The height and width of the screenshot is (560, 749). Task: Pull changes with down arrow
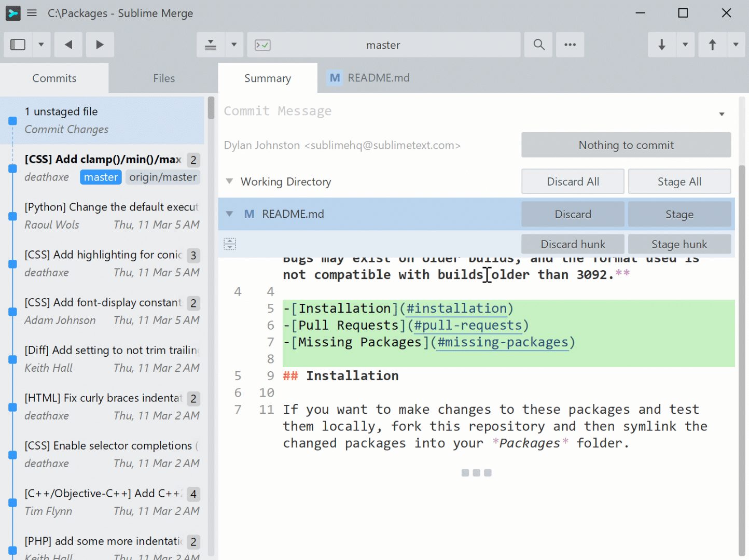point(662,45)
